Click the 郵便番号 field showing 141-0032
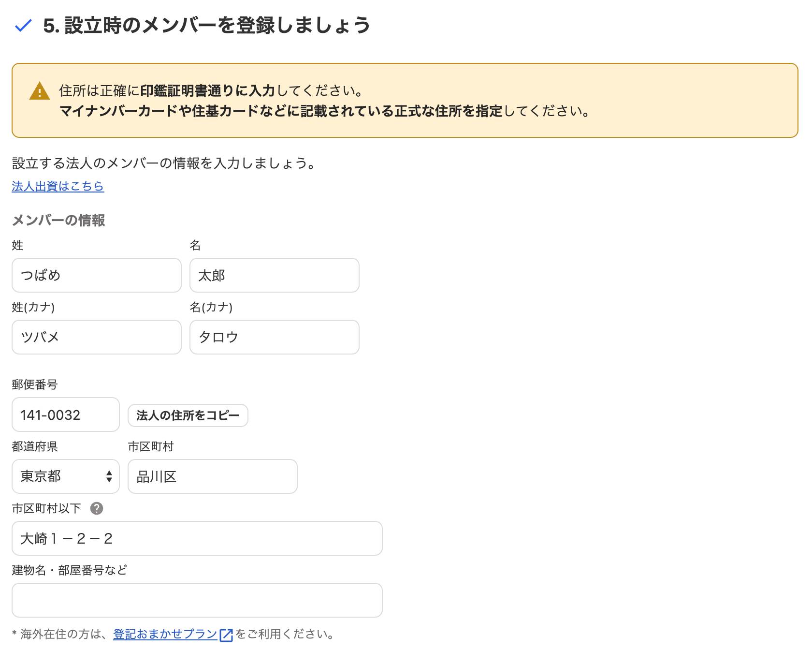Screen dimensions: 812x651 click(x=66, y=414)
